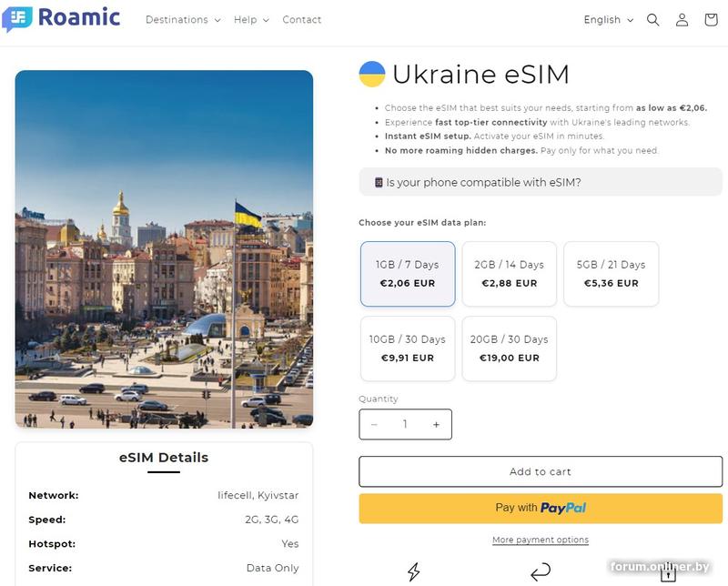Expand the Destinations menu

tap(183, 20)
